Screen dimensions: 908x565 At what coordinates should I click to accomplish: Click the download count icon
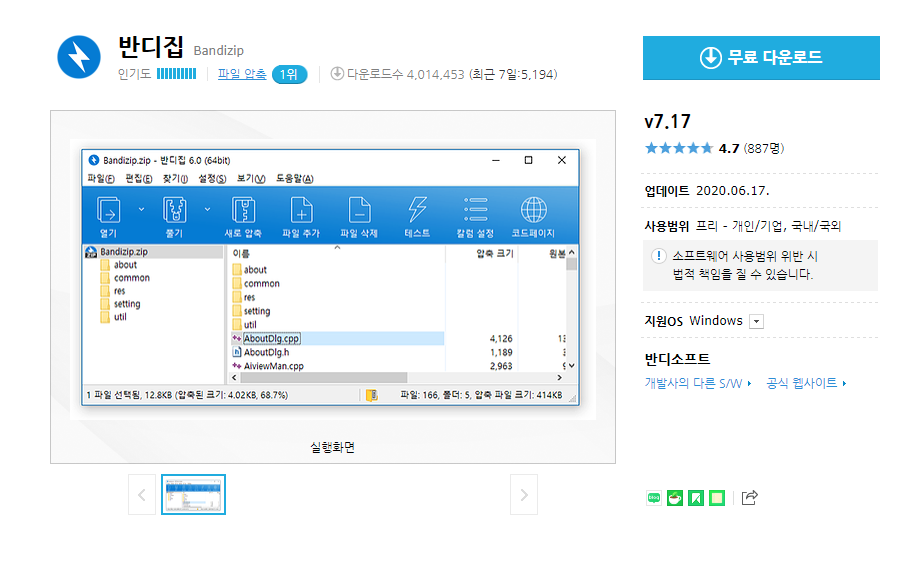pyautogui.click(x=337, y=74)
